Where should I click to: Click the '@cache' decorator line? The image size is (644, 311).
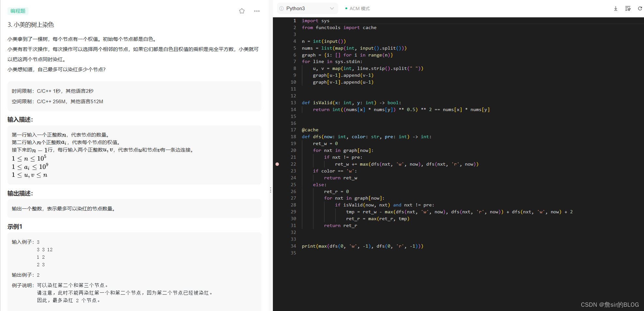tap(310, 130)
